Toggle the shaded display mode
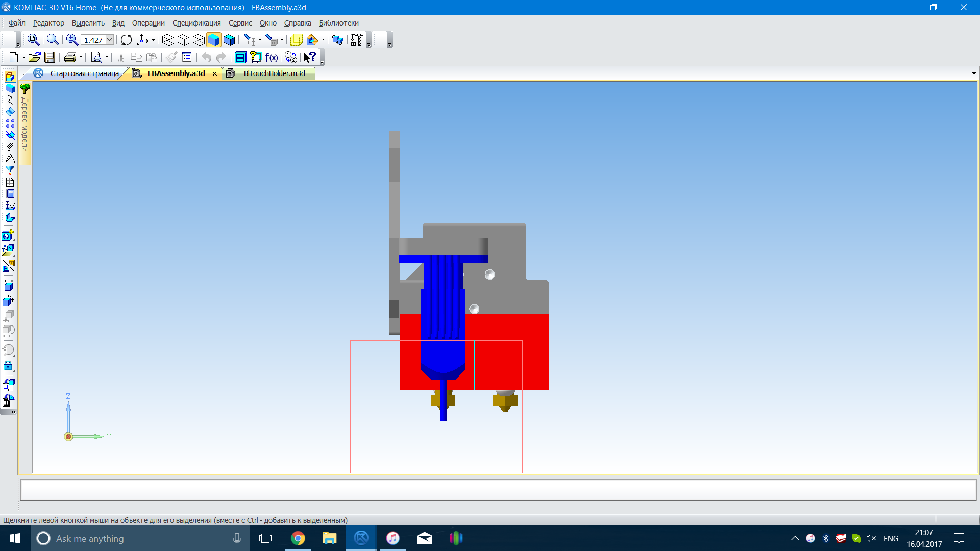The width and height of the screenshot is (980, 551). [x=214, y=40]
